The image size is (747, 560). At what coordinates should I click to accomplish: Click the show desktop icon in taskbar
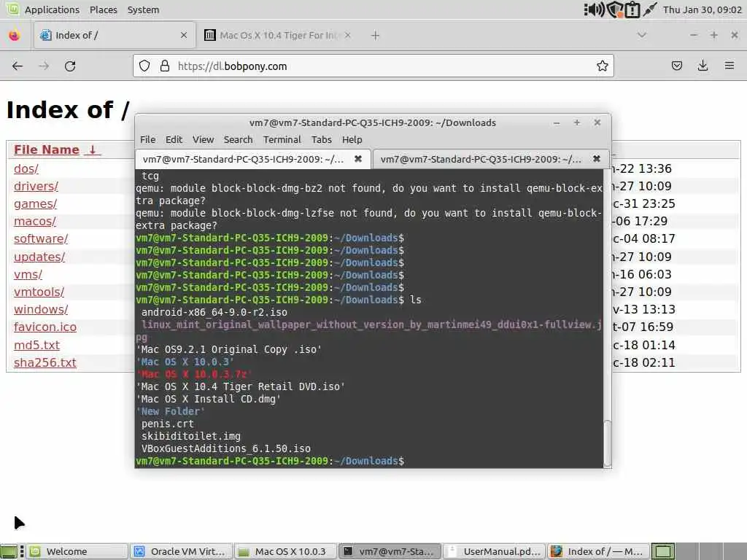[9, 551]
